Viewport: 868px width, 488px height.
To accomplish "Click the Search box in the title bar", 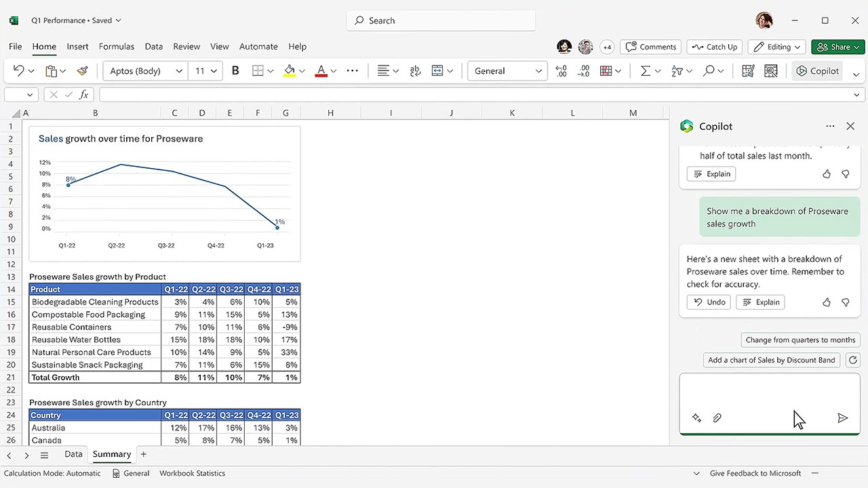I will pos(441,20).
